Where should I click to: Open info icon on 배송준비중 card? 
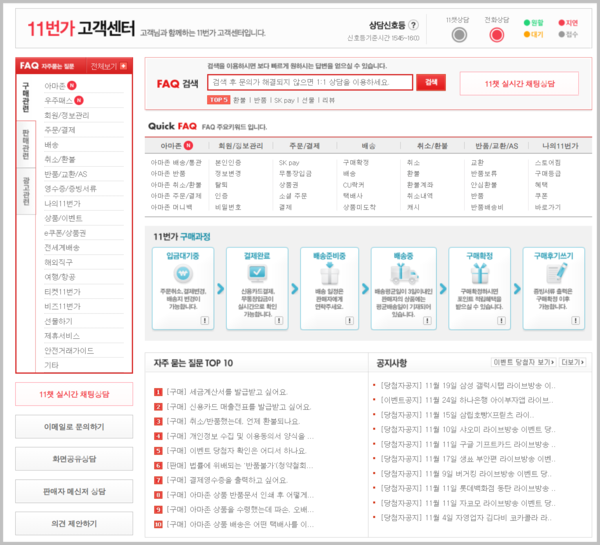(349, 320)
